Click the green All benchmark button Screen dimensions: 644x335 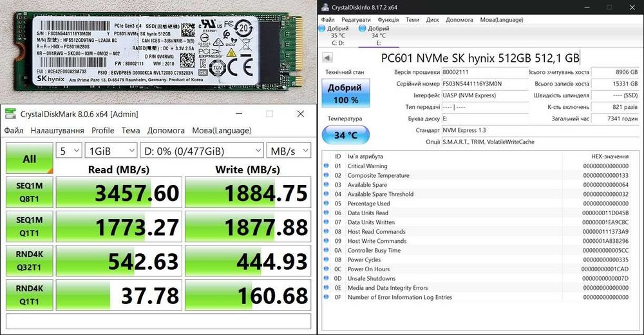tap(30, 158)
